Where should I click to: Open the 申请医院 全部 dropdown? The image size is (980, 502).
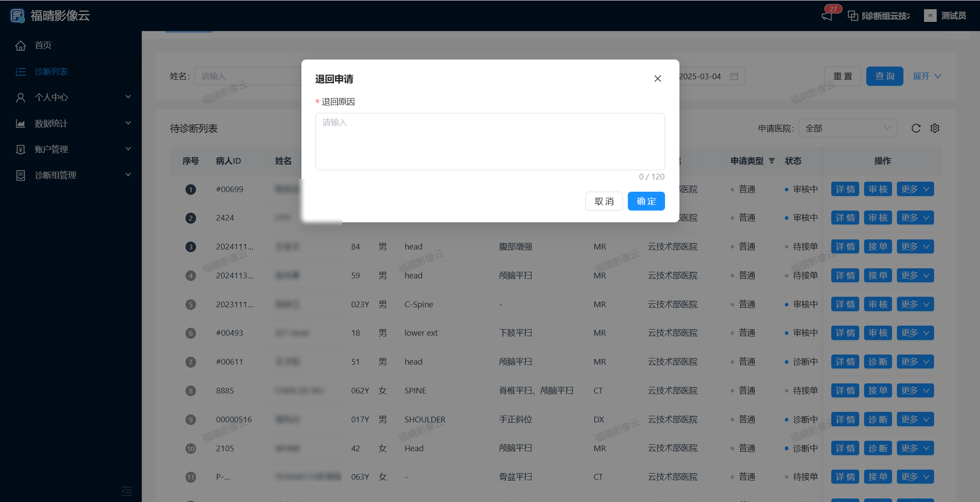click(847, 128)
